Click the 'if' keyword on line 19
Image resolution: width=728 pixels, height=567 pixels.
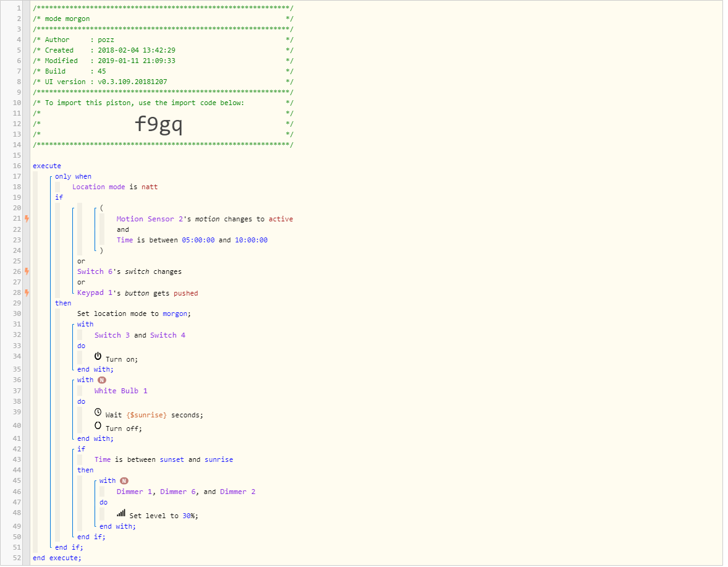59,197
